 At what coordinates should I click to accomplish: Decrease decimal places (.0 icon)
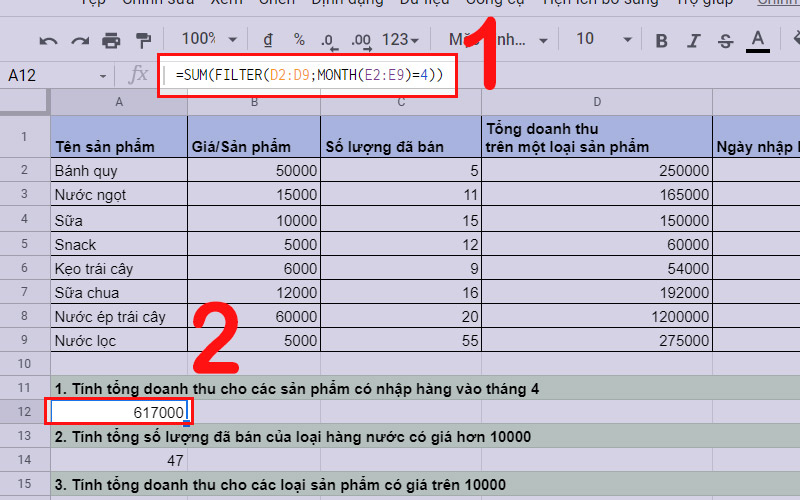click(x=327, y=40)
